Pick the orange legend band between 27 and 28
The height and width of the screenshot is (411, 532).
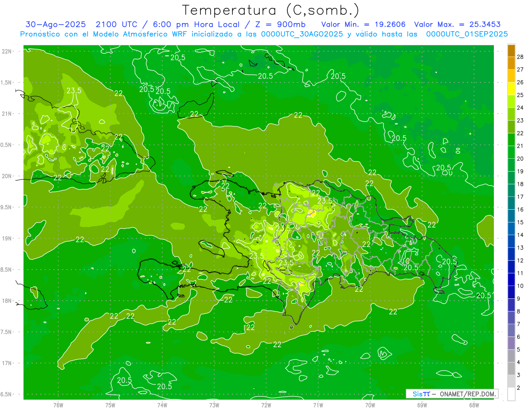[512, 63]
